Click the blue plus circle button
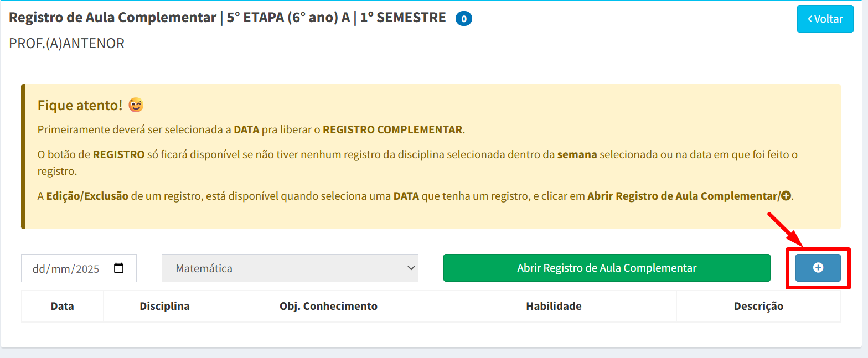The image size is (868, 358). click(x=818, y=268)
